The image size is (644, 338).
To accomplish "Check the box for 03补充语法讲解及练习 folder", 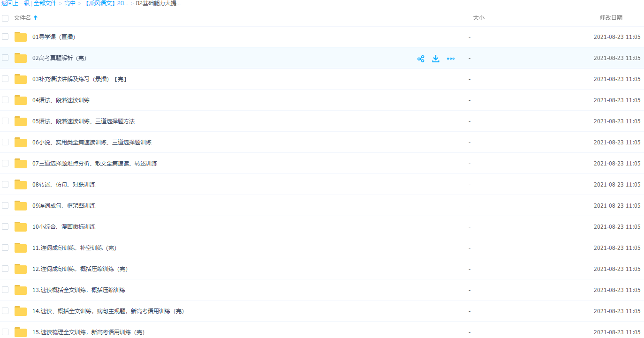I will pos(5,79).
